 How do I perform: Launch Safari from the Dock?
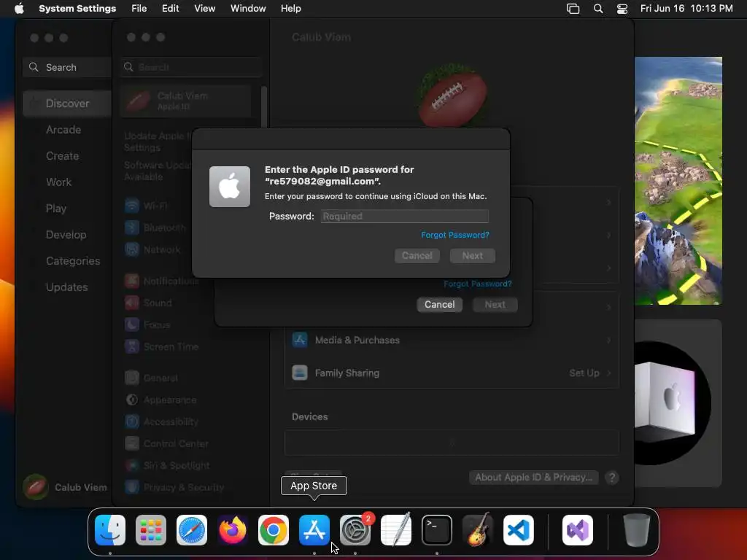192,530
